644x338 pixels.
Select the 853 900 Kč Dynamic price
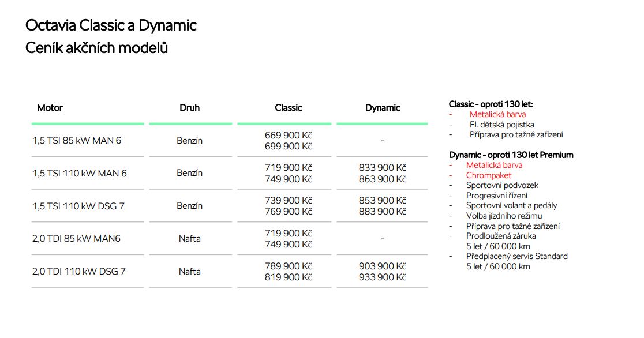[382, 200]
